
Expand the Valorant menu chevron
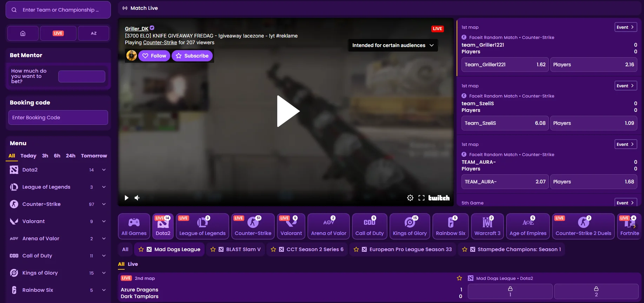[x=104, y=221]
